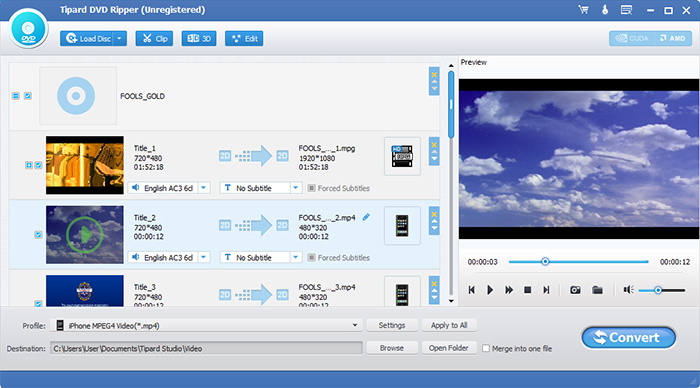
Task: Open the Clip tool
Action: [x=154, y=39]
